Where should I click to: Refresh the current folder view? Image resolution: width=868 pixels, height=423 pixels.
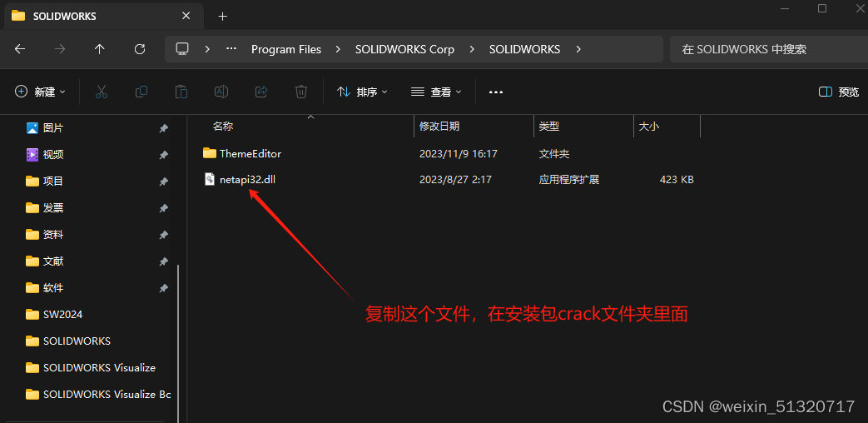140,49
